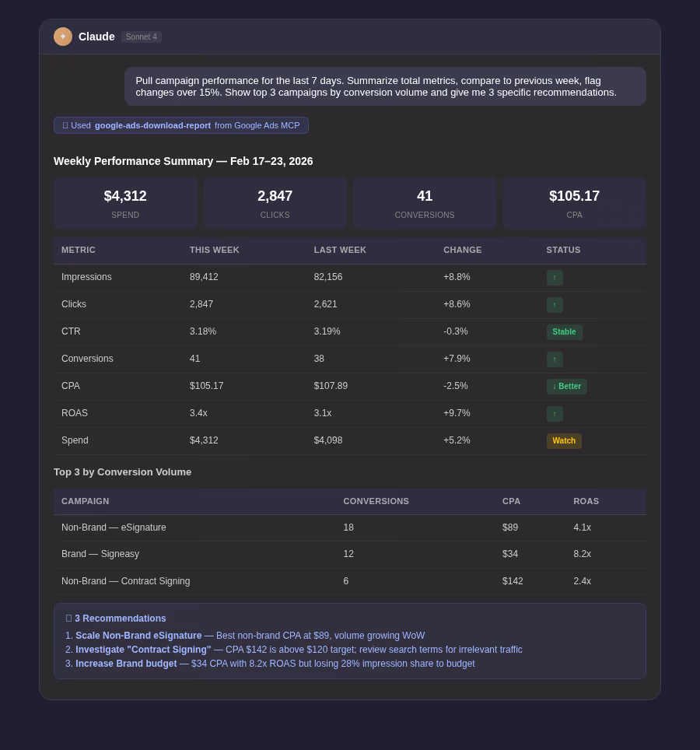This screenshot has width=700, height=750.
Task: Click the up-arrow status icon in Conversions row
Action: tap(555, 359)
